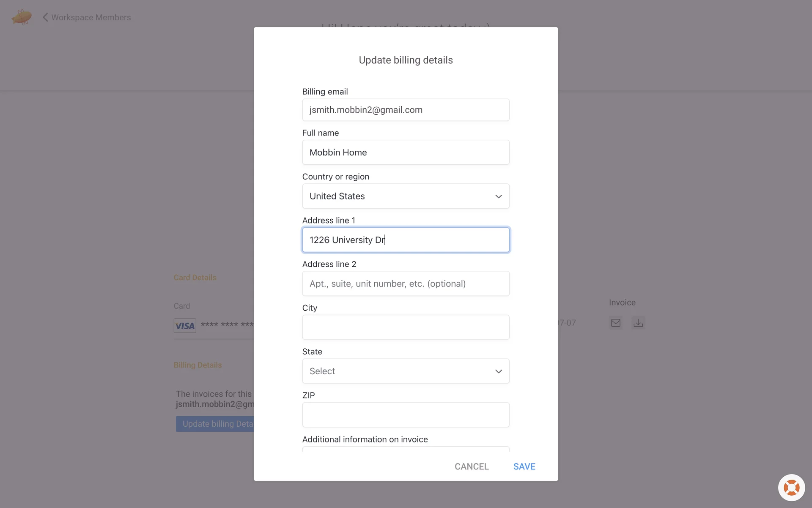Click the Cancel button
This screenshot has width=812, height=508.
pyautogui.click(x=472, y=467)
